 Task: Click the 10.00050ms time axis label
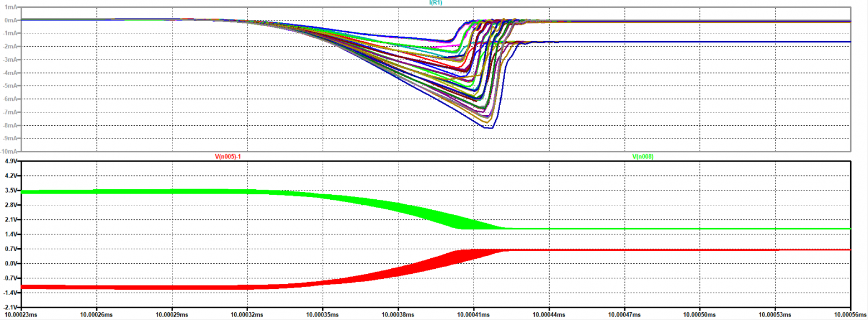point(700,314)
